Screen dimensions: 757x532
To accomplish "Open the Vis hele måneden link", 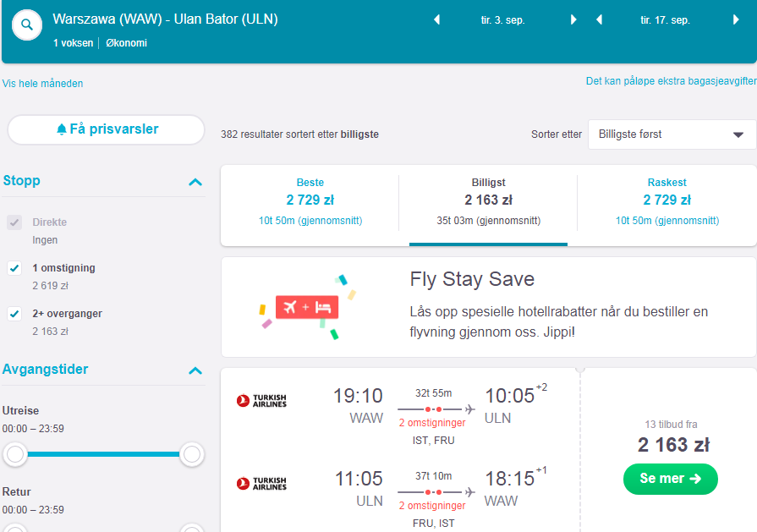I will pyautogui.click(x=42, y=84).
